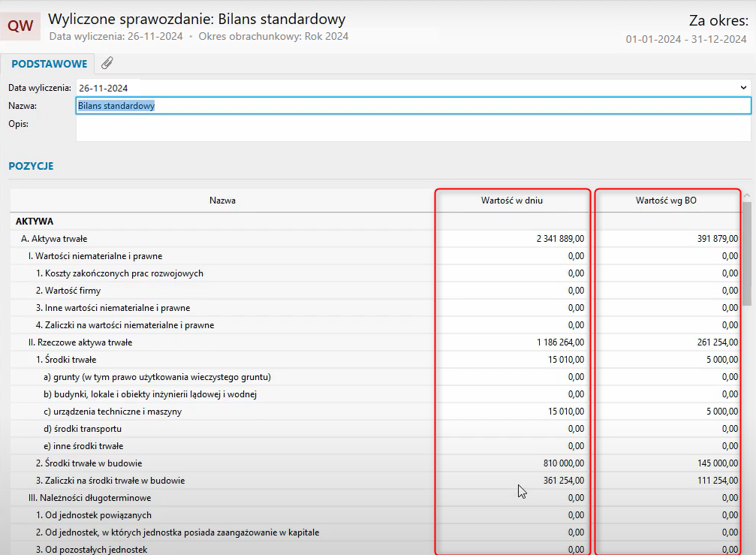This screenshot has width=756, height=555.
Task: Click BO value 145 000,00
Action: (x=718, y=463)
